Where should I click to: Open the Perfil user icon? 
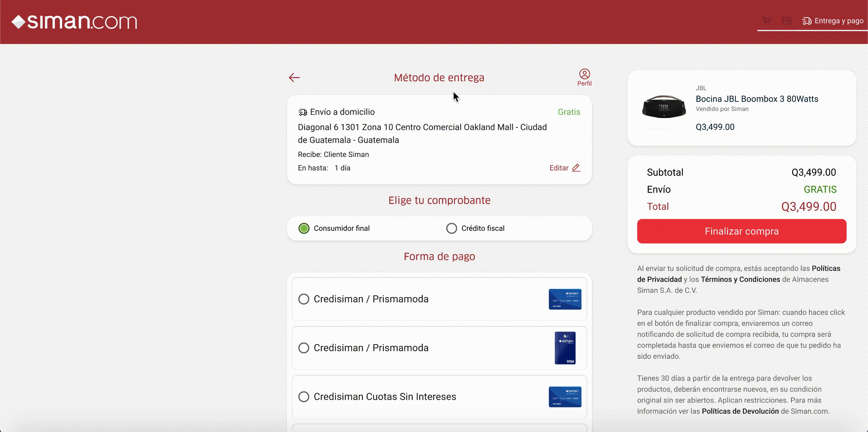point(585,78)
